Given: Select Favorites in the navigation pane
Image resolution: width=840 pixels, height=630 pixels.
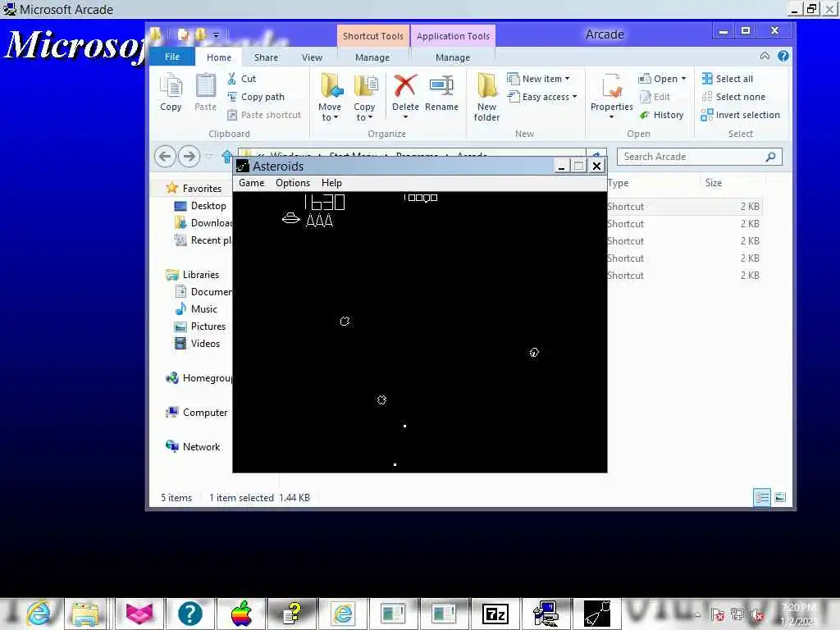Looking at the screenshot, I should 194,188.
